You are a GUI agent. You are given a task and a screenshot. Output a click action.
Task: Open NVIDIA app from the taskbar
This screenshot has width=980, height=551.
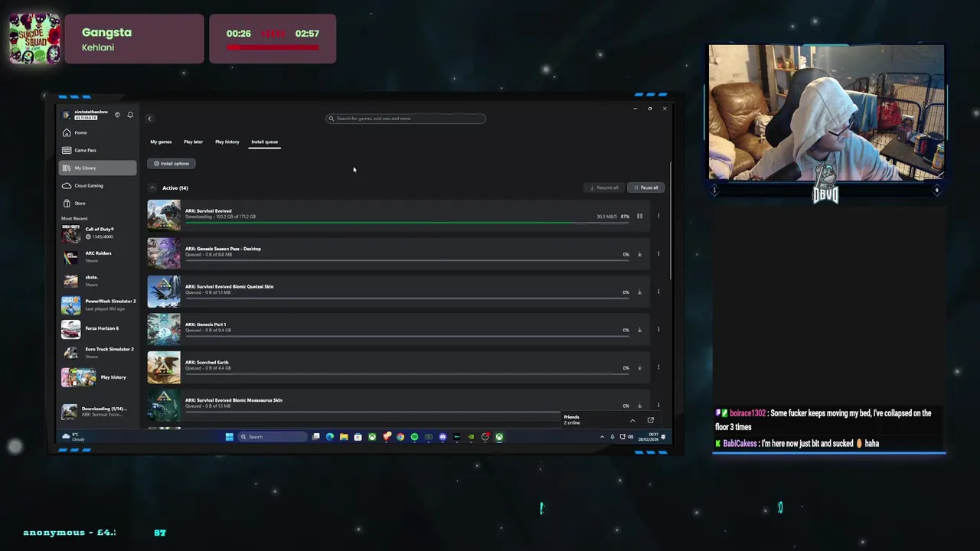(471, 437)
